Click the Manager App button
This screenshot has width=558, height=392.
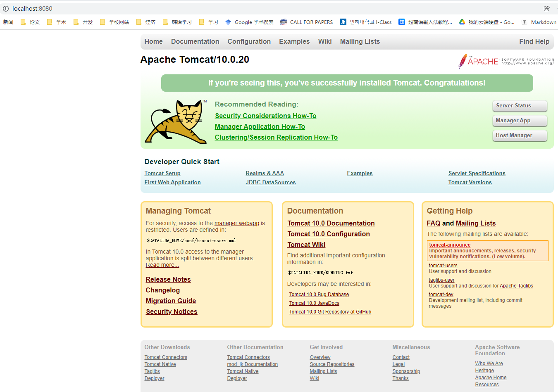(x=520, y=121)
